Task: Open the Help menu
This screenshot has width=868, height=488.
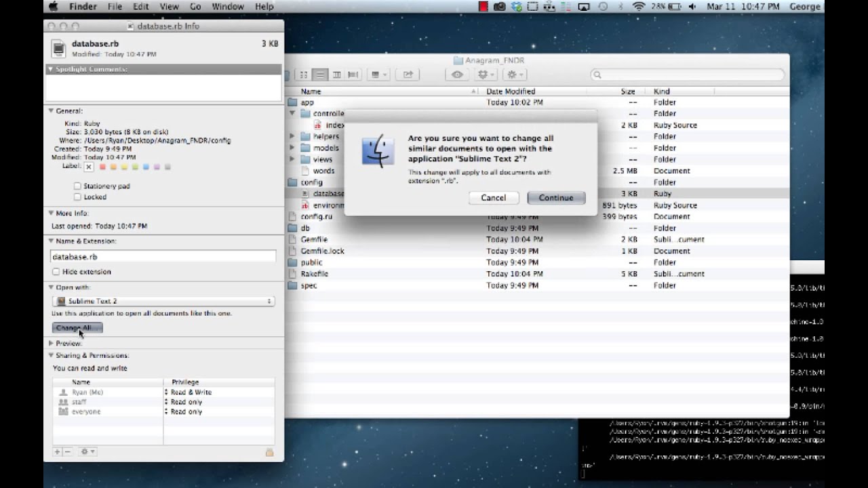Action: point(264,7)
